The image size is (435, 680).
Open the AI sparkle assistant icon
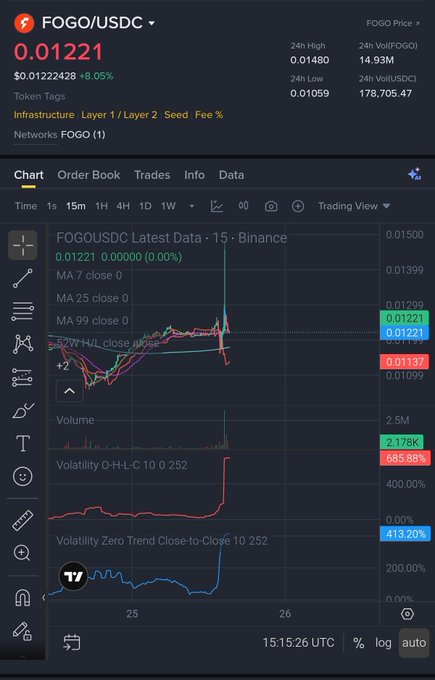[x=414, y=174]
